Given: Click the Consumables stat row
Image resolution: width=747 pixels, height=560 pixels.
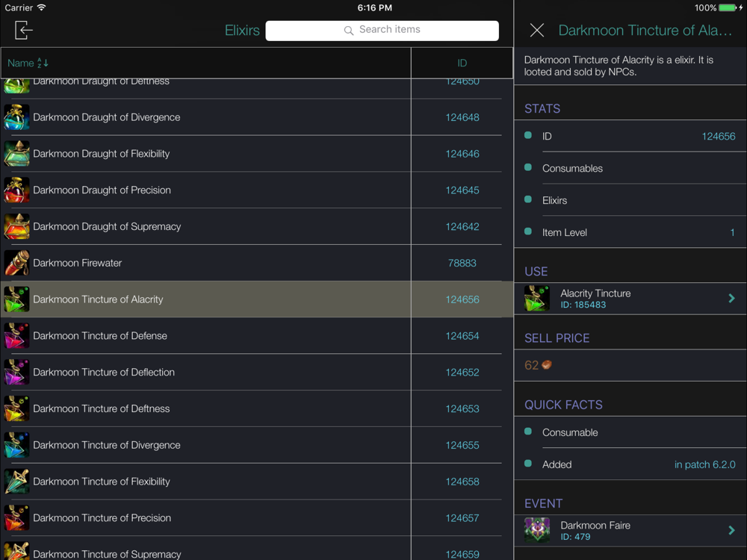Looking at the screenshot, I should (630, 168).
